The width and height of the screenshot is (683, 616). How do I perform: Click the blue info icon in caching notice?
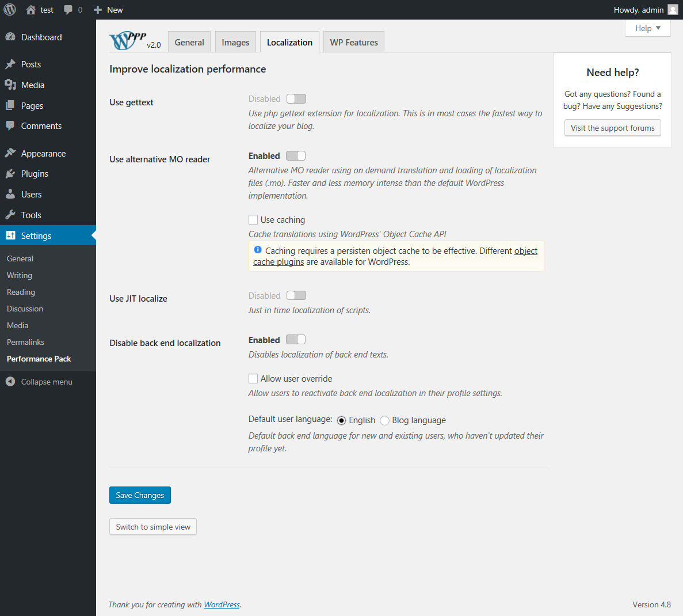point(258,250)
